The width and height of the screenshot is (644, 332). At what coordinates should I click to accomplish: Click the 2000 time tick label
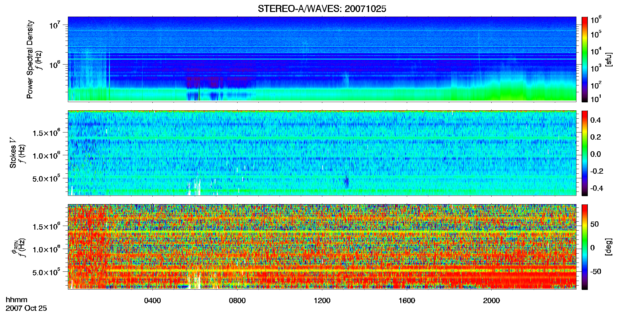[x=491, y=301]
